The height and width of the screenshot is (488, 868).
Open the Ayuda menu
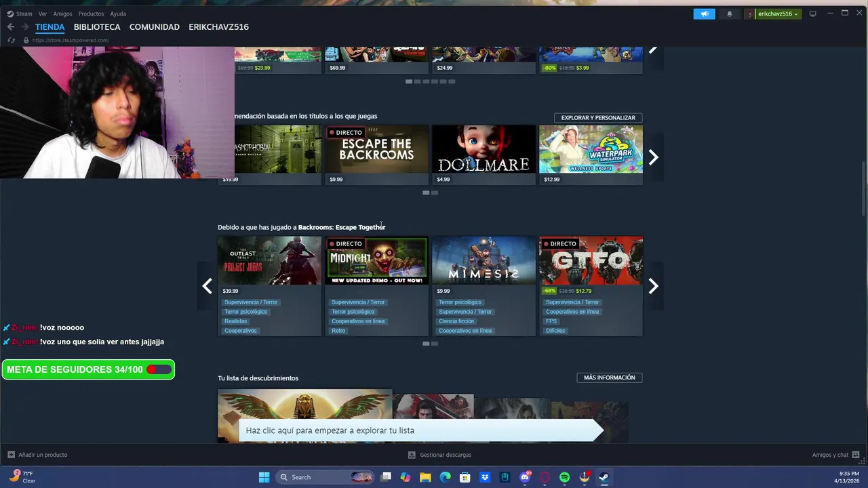pos(118,14)
